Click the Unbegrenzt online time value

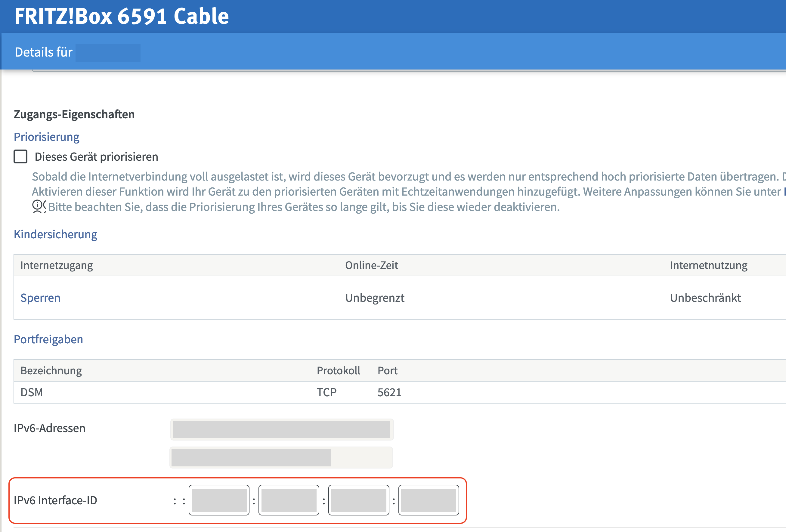click(375, 298)
